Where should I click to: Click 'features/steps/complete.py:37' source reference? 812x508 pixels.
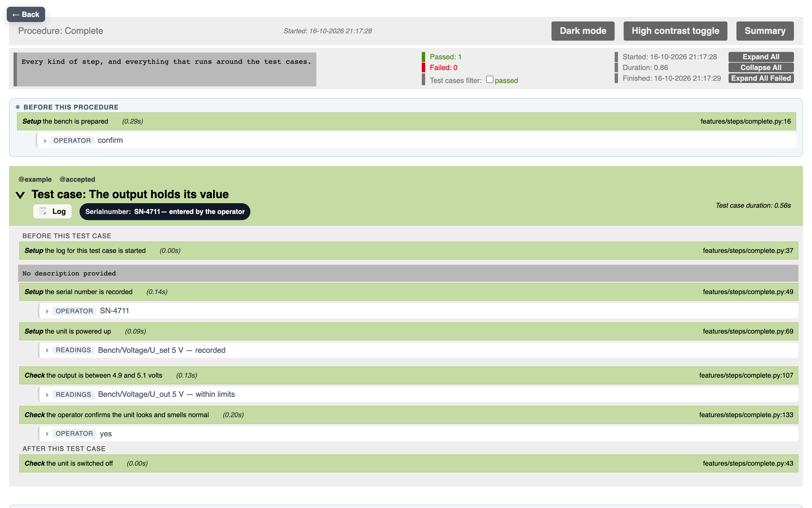tap(748, 251)
